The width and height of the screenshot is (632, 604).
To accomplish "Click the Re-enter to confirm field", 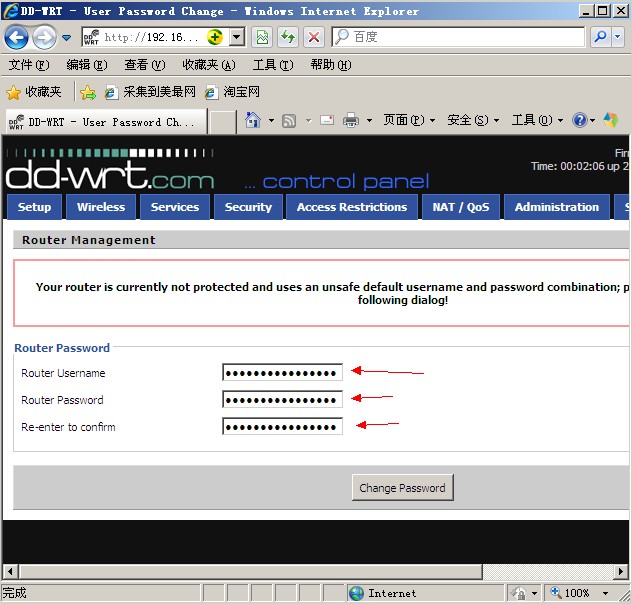I will [x=282, y=426].
